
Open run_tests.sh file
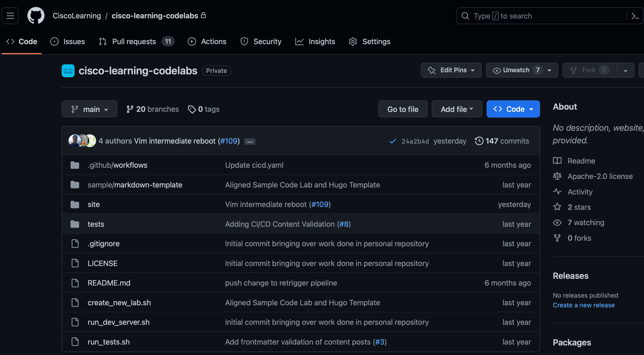point(109,342)
